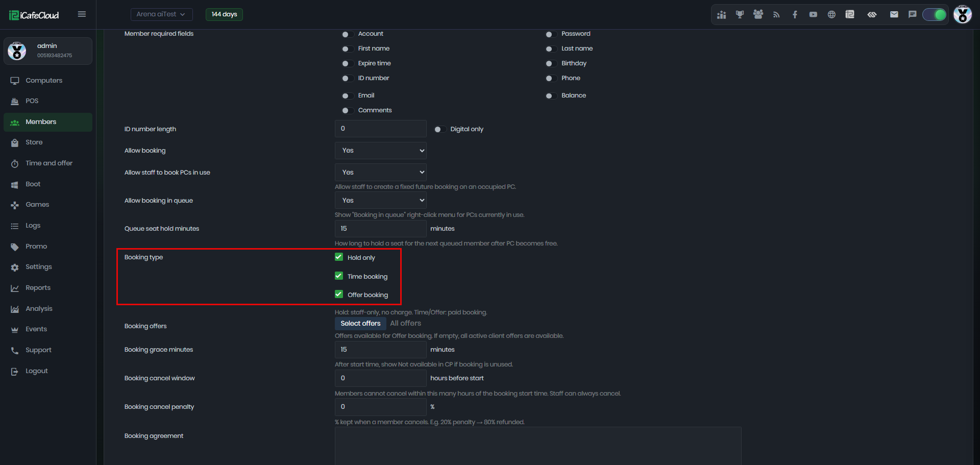Open Support in the sidebar
Screen dimensions: 980x465
tap(48, 350)
